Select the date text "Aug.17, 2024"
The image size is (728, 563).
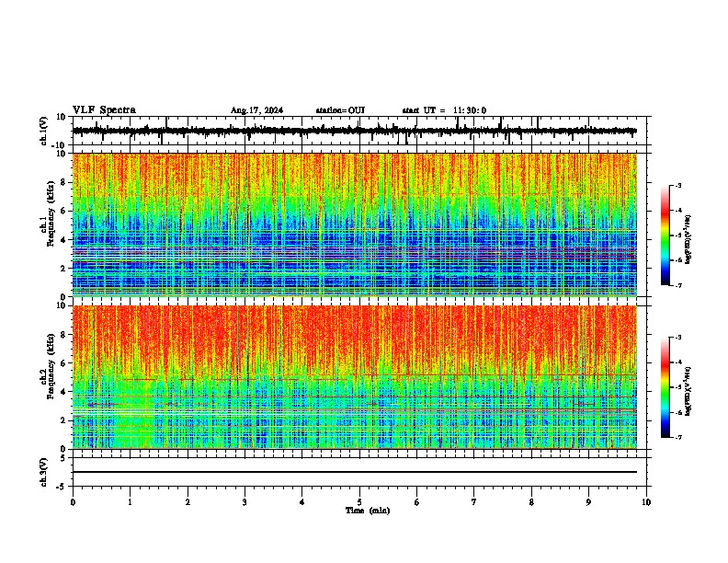(x=256, y=110)
